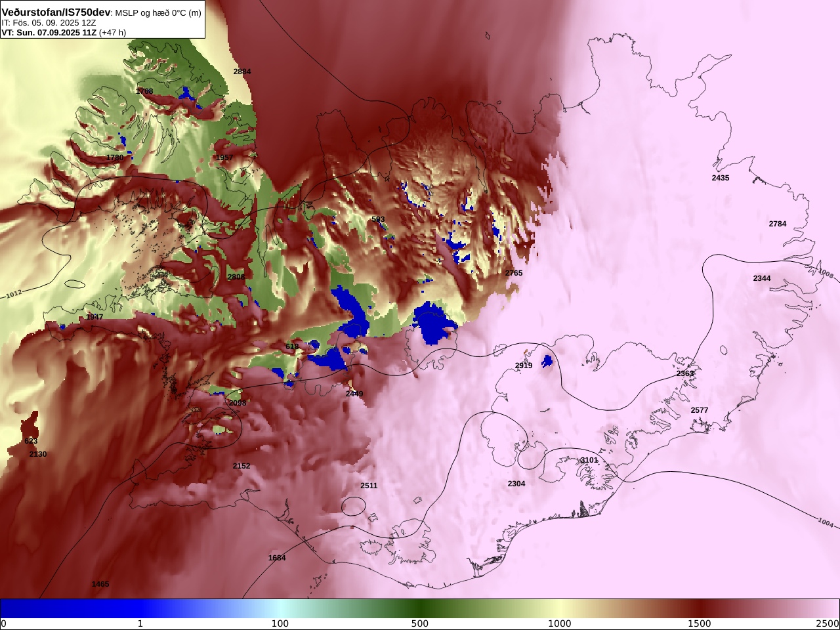Click the height label 593
The width and height of the screenshot is (840, 630).
pos(378,219)
